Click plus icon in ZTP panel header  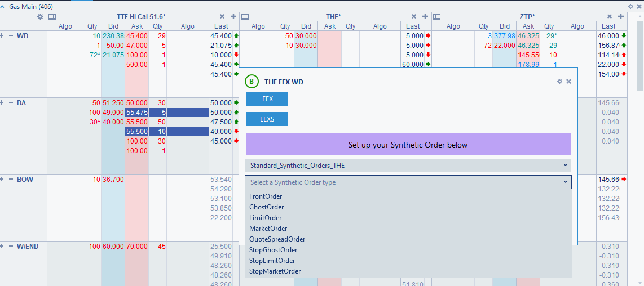pyautogui.click(x=620, y=17)
